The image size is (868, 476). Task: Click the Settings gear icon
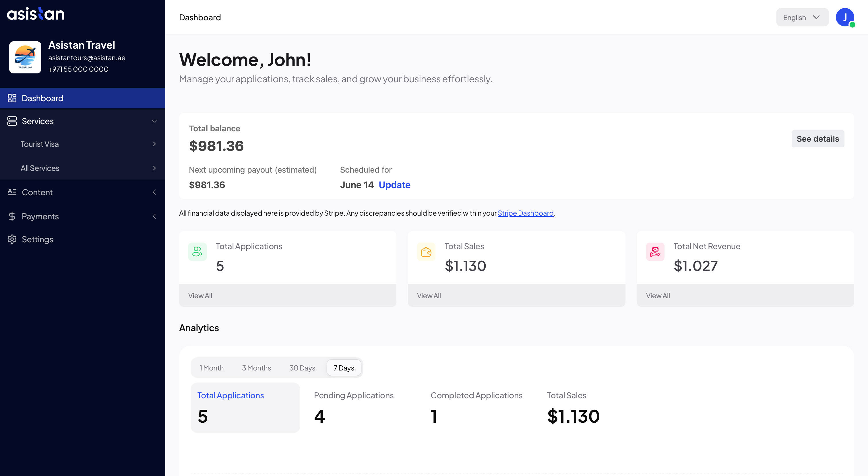(x=12, y=239)
